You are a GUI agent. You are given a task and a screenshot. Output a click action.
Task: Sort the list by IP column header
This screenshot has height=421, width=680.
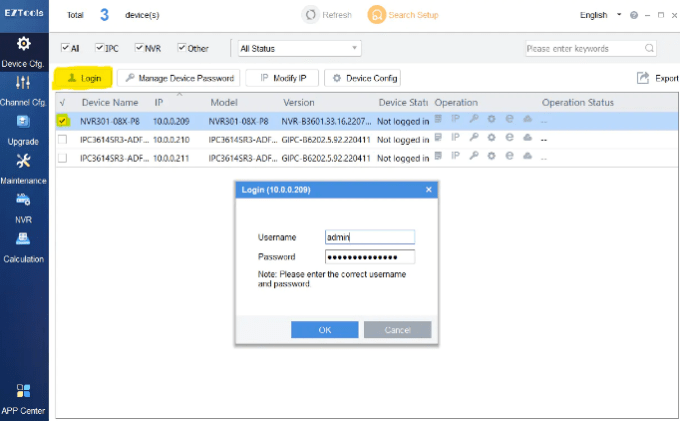click(159, 102)
